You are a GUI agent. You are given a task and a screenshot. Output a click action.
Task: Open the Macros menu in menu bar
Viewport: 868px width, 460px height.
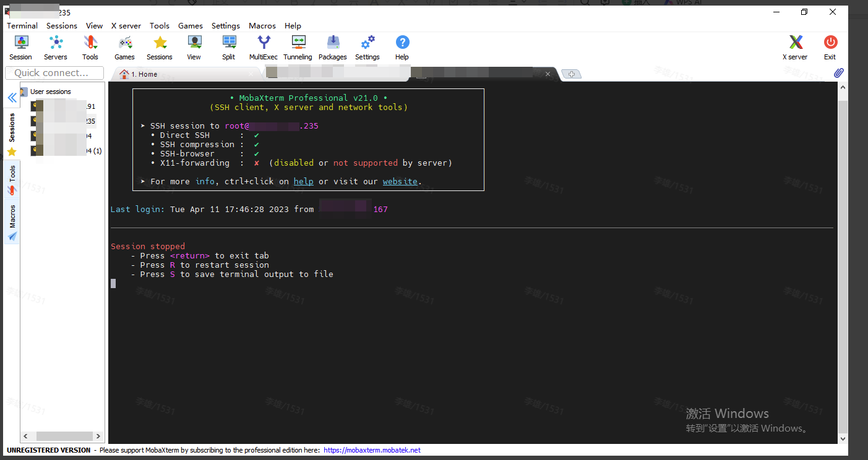(x=262, y=26)
